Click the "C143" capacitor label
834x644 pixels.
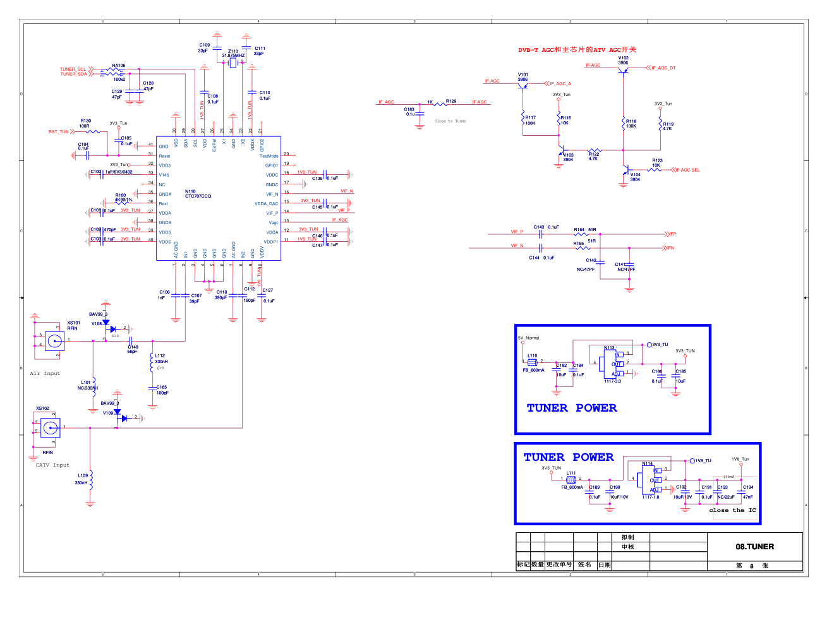[x=539, y=227]
